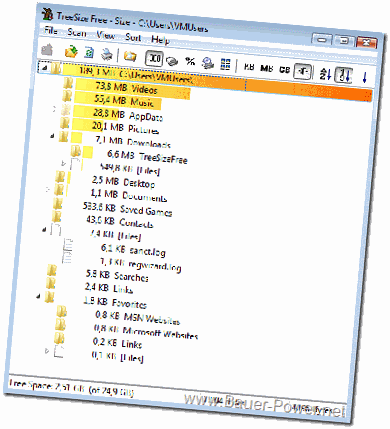Open the Sort menu
Image resolution: width=390 pixels, height=429 pixels.
pos(133,37)
